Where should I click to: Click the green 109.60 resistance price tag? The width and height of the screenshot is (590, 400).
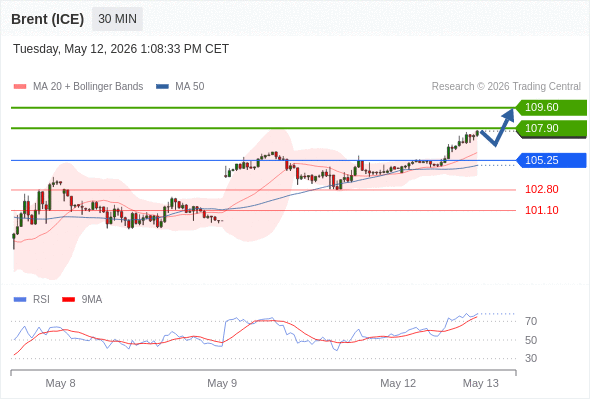[x=551, y=108]
